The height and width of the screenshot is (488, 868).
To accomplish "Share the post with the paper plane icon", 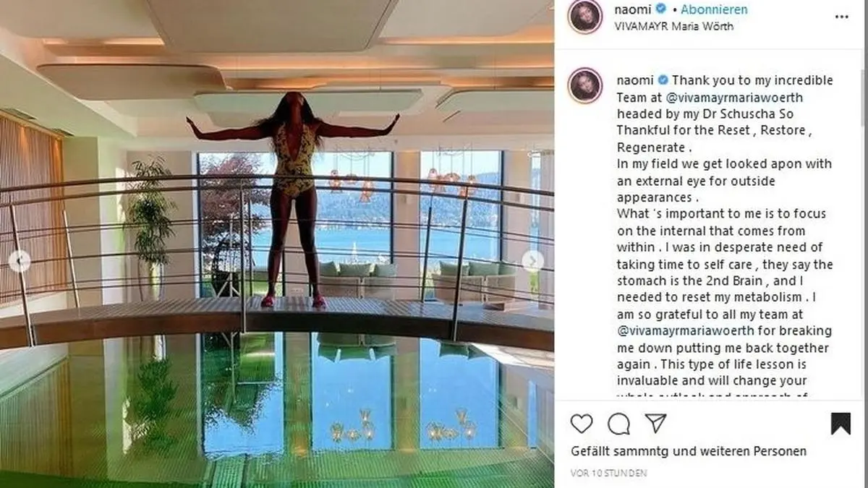I will point(655,424).
